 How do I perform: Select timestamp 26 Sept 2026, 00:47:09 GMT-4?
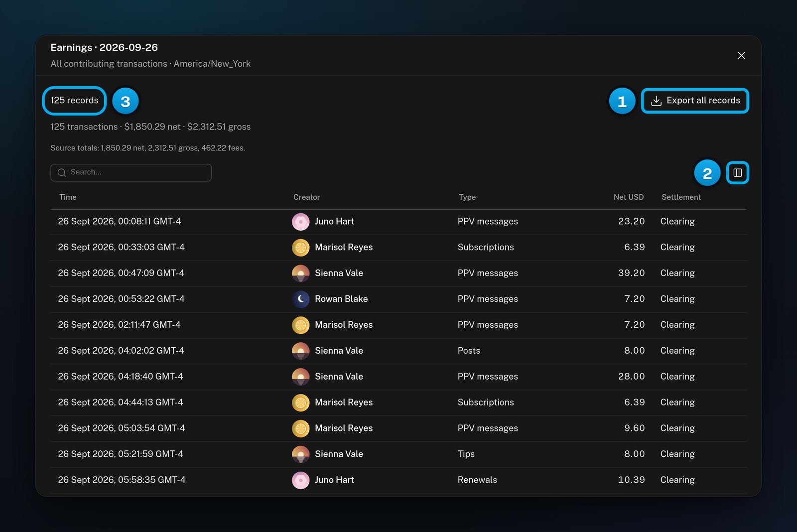(121, 273)
